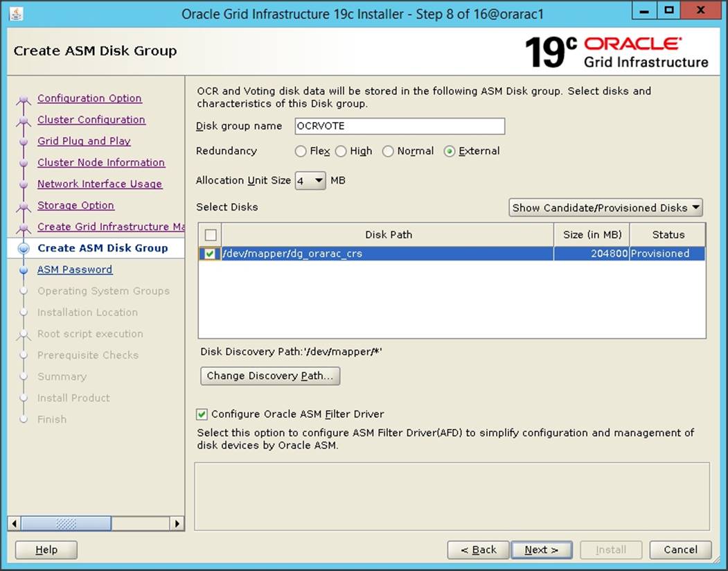Click the 204800 size value cell

point(592,254)
